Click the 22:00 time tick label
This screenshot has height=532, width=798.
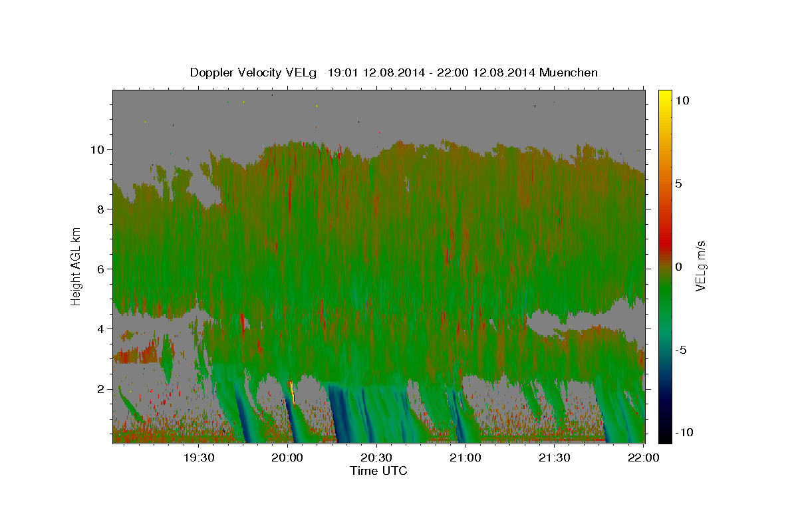click(x=644, y=458)
